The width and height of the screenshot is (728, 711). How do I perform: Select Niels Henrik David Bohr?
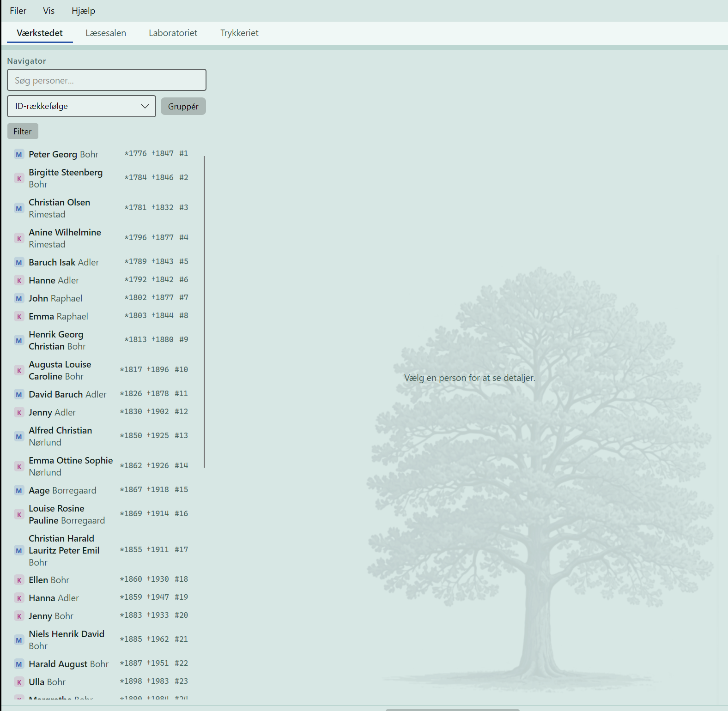102,640
